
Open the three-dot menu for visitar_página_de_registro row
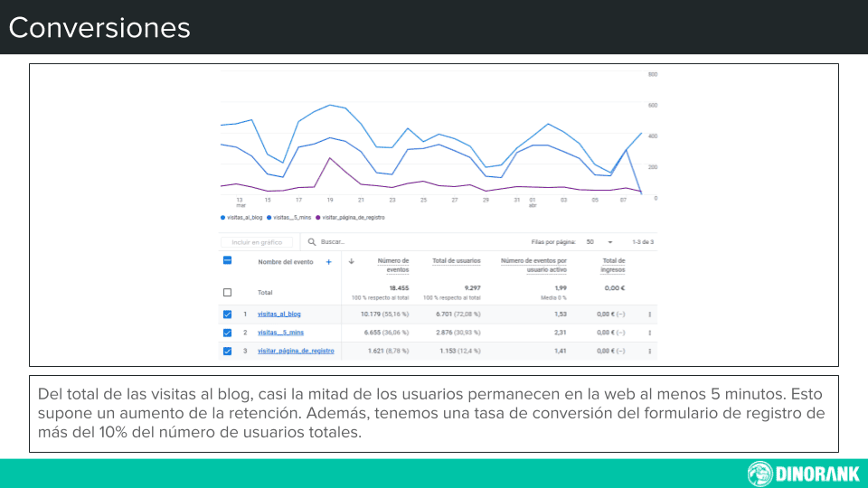click(x=649, y=351)
